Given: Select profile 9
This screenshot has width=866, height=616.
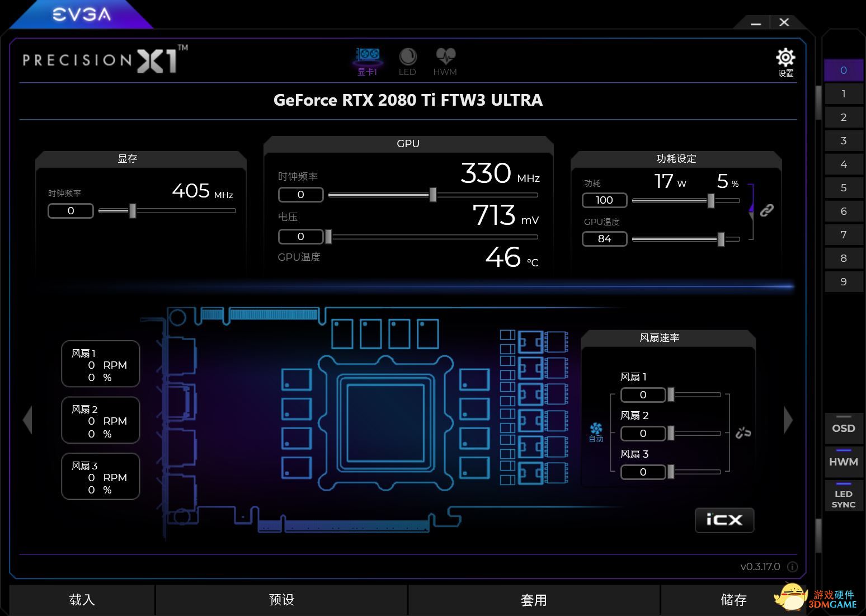Looking at the screenshot, I should [843, 282].
